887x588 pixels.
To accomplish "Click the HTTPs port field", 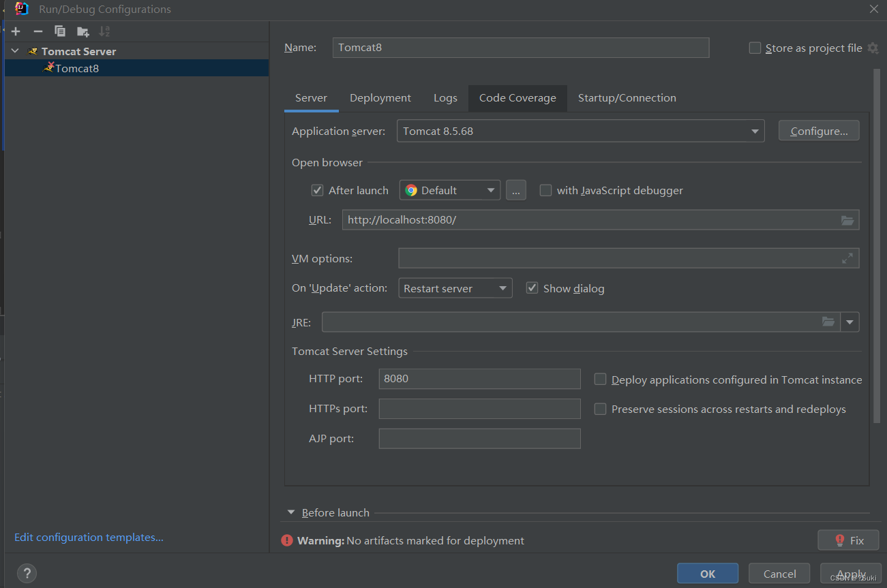I will pyautogui.click(x=479, y=409).
